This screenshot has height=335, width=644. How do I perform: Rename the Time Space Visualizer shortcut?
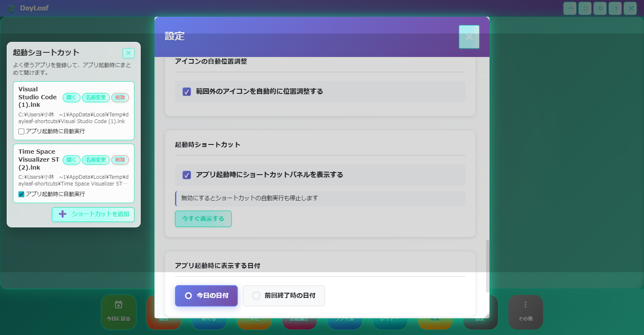[96, 160]
